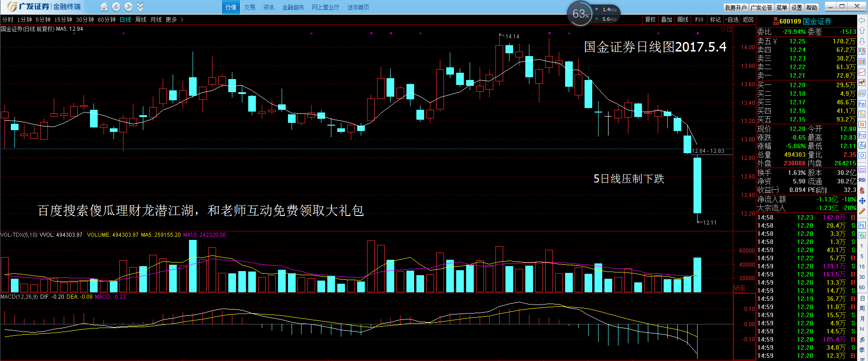This screenshot has width=868, height=361.
Task: Open the 广发必答 link
Action: click(x=762, y=8)
